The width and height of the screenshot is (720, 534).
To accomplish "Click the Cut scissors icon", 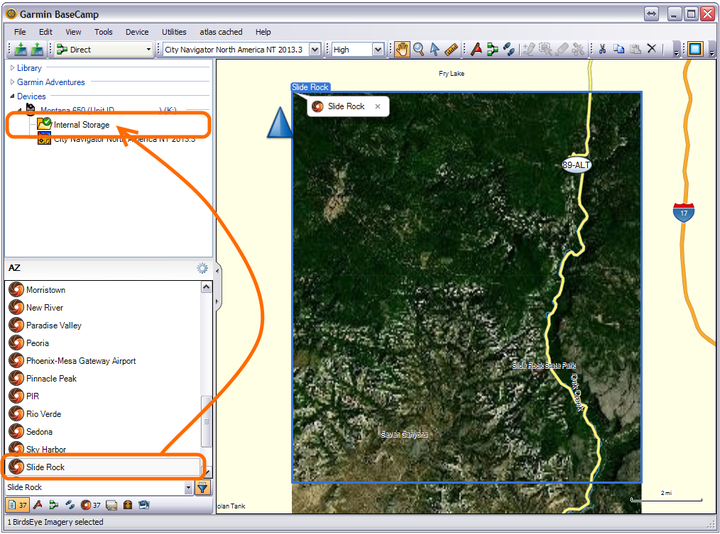I will pyautogui.click(x=602, y=49).
